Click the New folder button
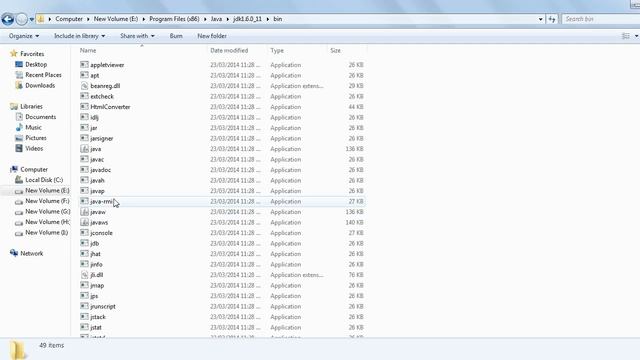The height and width of the screenshot is (360, 640). tap(212, 36)
